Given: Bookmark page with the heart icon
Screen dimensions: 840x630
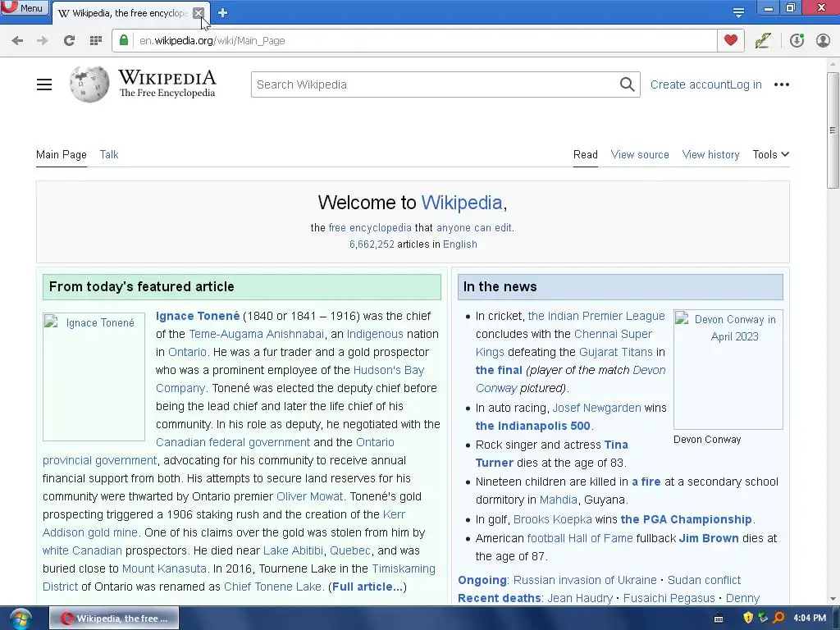Looking at the screenshot, I should click(731, 40).
